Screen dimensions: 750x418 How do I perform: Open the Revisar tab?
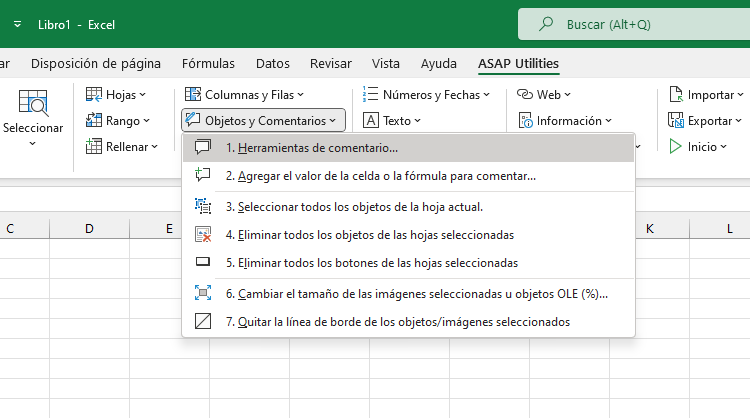point(331,64)
